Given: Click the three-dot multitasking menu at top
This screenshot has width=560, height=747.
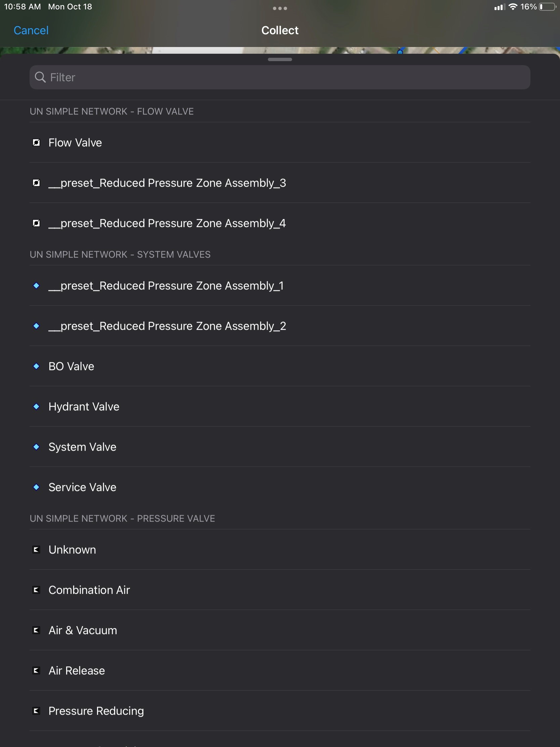Looking at the screenshot, I should [x=280, y=8].
